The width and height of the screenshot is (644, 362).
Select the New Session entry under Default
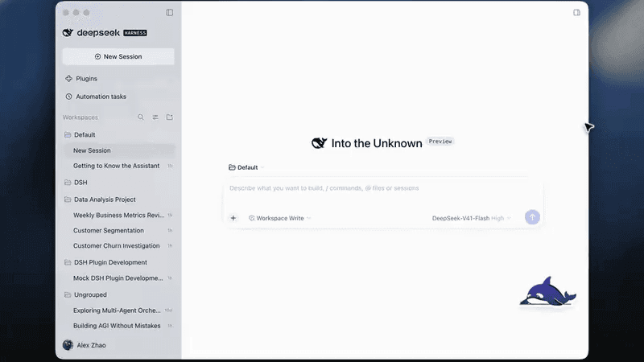pos(119,150)
